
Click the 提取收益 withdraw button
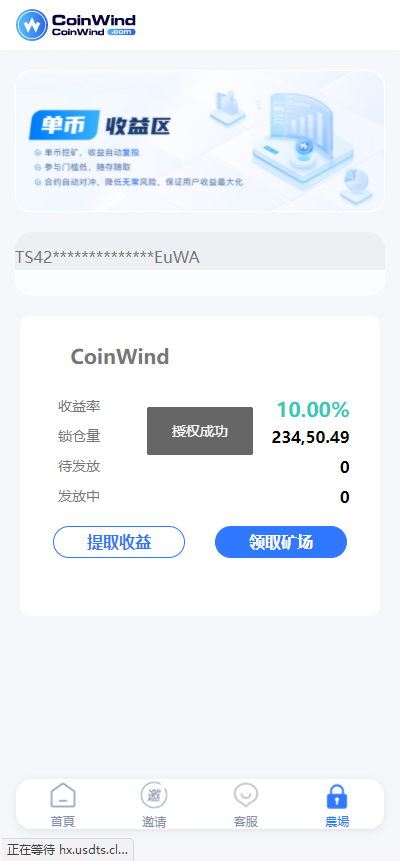(119, 542)
